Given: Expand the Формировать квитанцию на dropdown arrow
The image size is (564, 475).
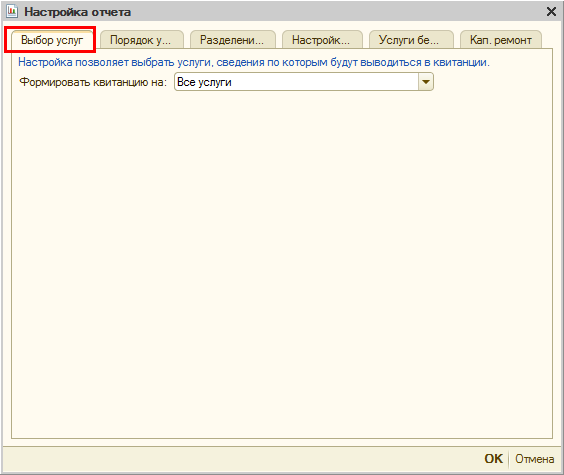Looking at the screenshot, I should click(426, 82).
